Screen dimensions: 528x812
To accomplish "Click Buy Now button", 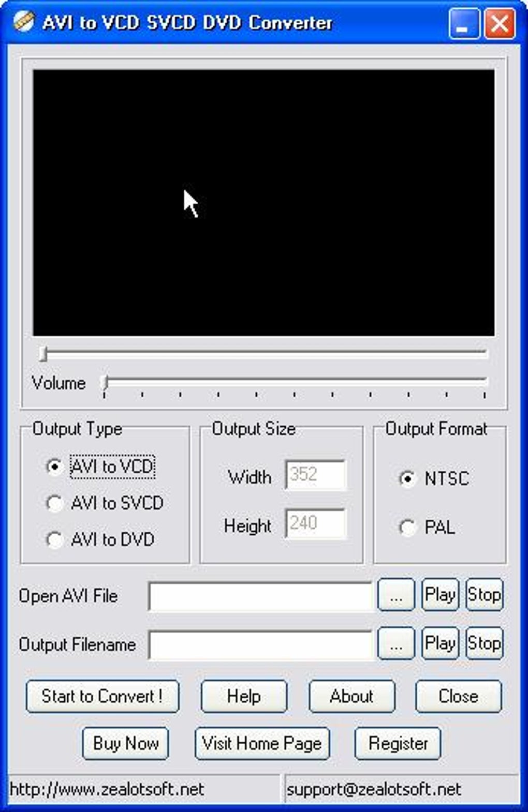I will [x=126, y=744].
